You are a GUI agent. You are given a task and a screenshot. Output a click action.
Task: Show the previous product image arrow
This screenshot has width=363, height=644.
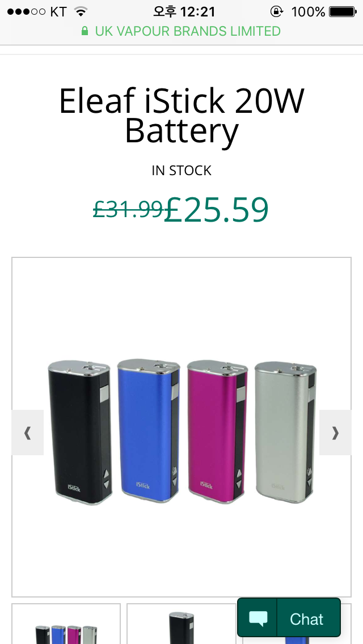[x=28, y=433]
